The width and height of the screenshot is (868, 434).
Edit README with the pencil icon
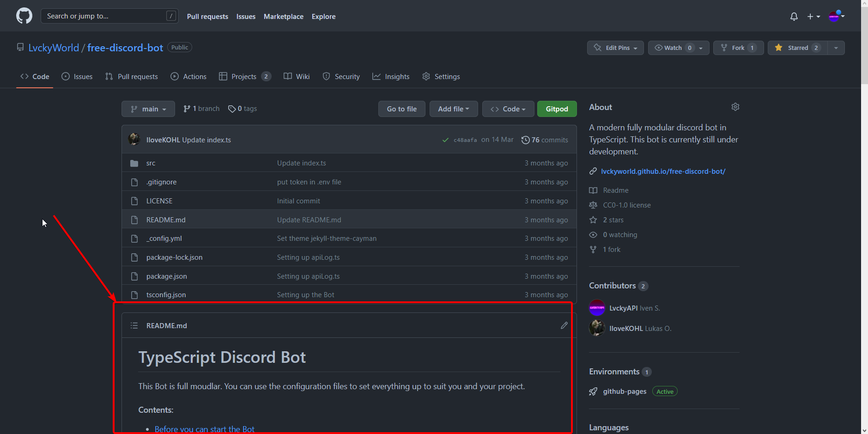564,325
